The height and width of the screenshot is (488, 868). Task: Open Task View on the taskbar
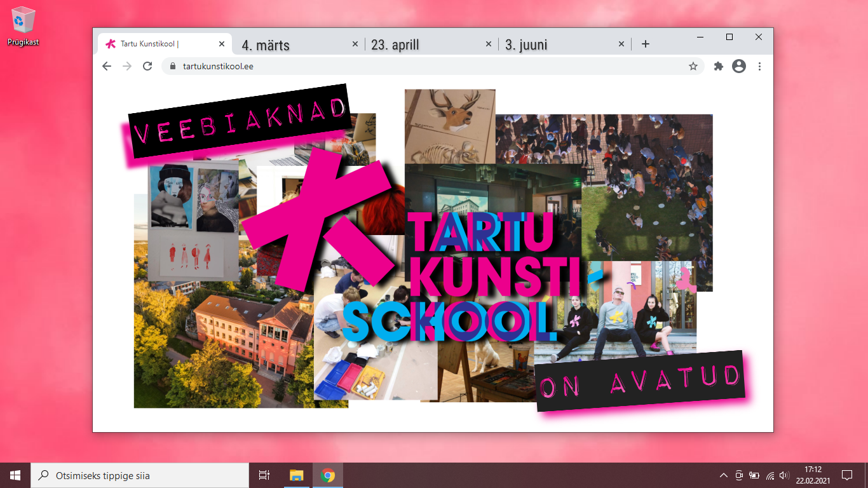pos(264,475)
